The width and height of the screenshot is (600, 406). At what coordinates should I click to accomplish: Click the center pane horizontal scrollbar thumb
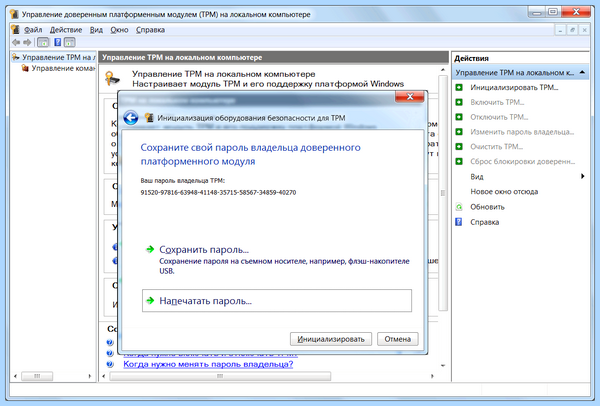click(x=220, y=376)
